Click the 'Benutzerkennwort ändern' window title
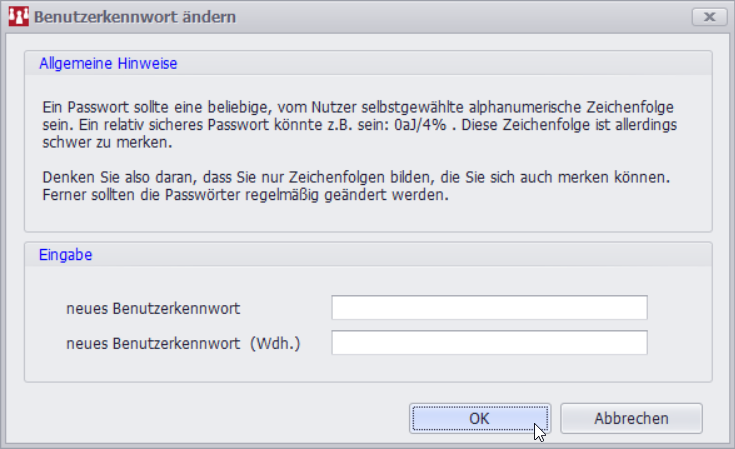This screenshot has height=449, width=735. coord(136,17)
